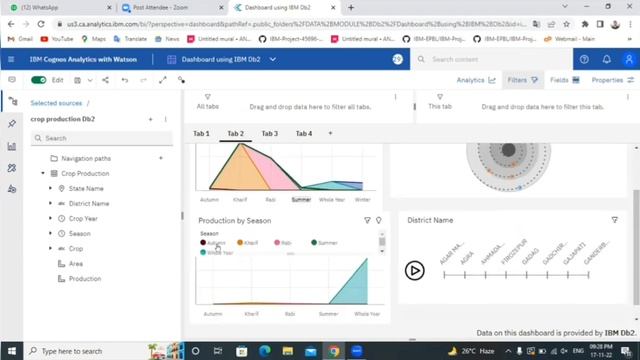Image resolution: width=640 pixels, height=360 pixels.
Task: Open the visualizations chart sidebar icon
Action: [12, 147]
